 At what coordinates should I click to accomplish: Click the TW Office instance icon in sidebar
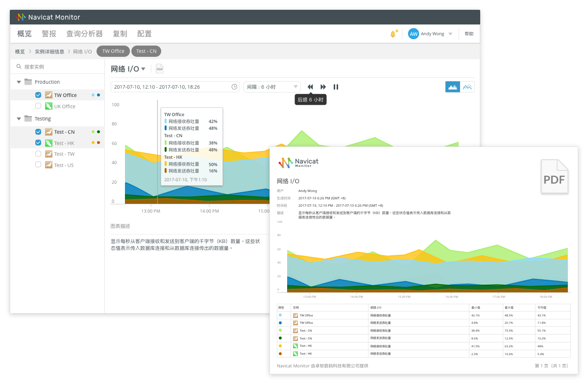coord(49,95)
